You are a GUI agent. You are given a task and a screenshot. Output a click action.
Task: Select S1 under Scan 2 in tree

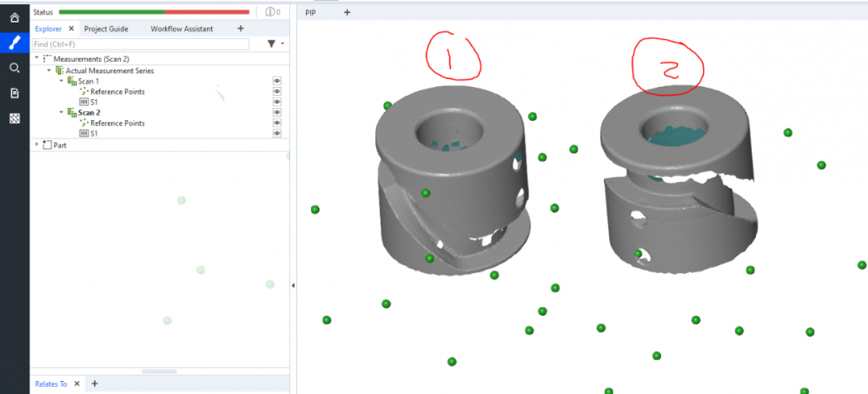pos(94,133)
